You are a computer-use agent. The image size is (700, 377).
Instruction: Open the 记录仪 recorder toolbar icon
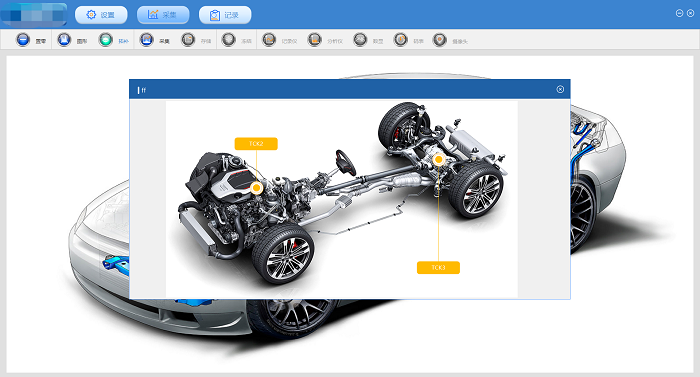tap(269, 40)
